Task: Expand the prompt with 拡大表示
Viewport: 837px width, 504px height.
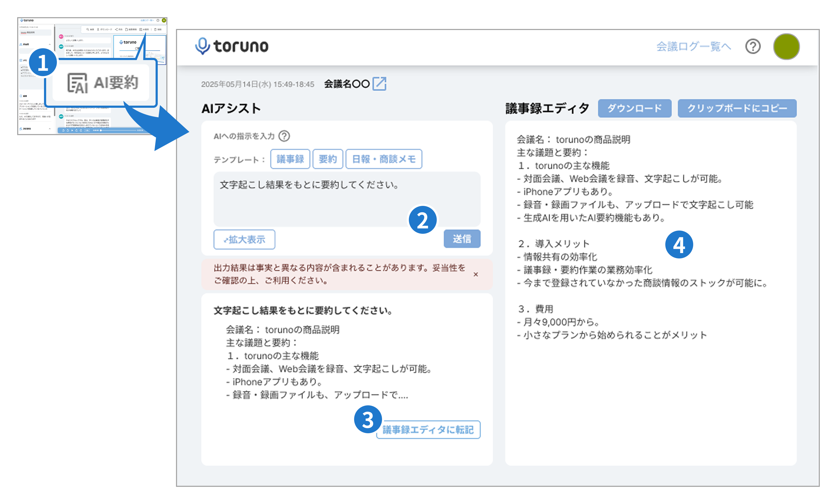Action: [244, 239]
